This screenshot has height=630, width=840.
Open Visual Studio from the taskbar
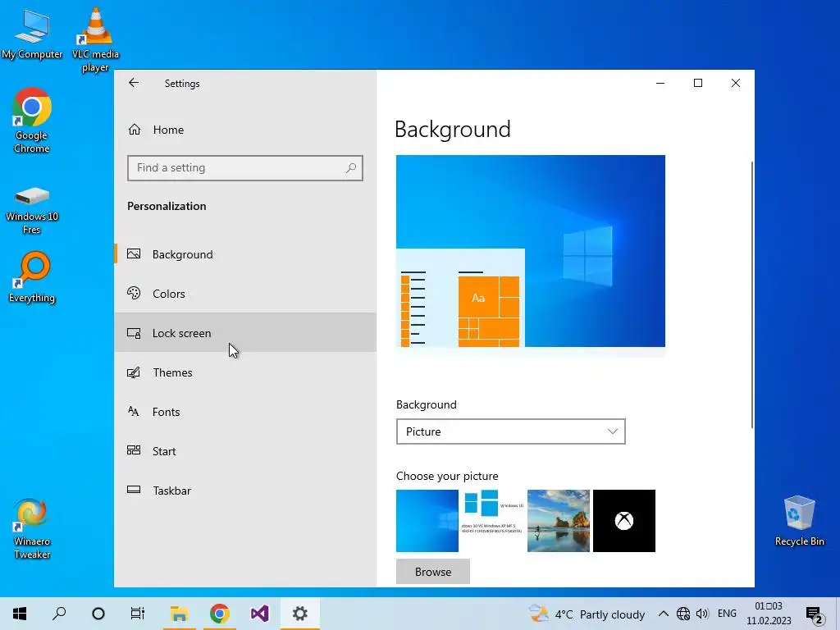(x=260, y=614)
